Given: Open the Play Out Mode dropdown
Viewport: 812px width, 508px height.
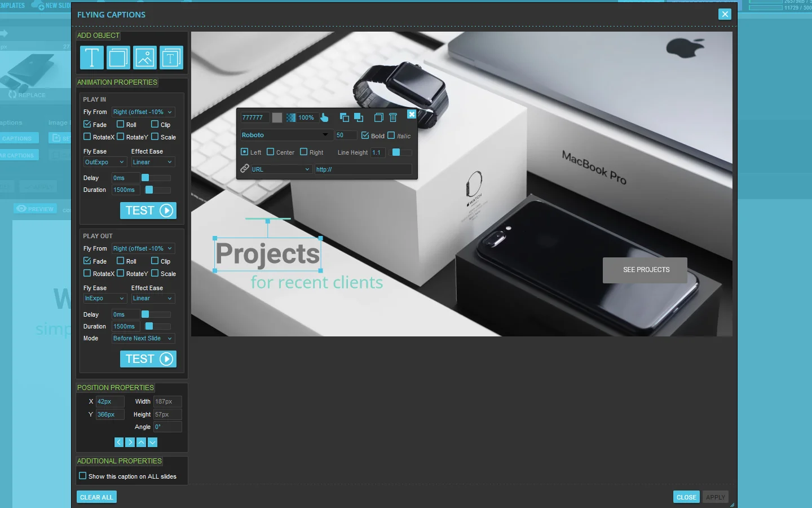Looking at the screenshot, I should click(143, 338).
